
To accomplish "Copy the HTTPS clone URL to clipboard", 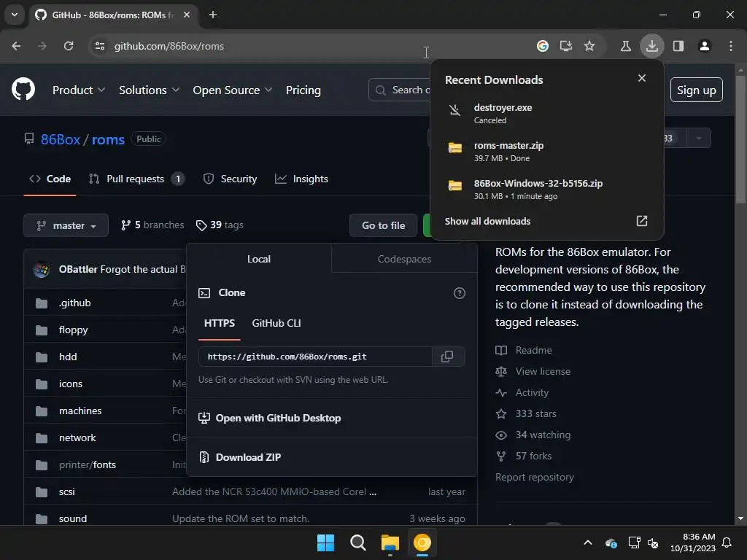I will [x=447, y=357].
